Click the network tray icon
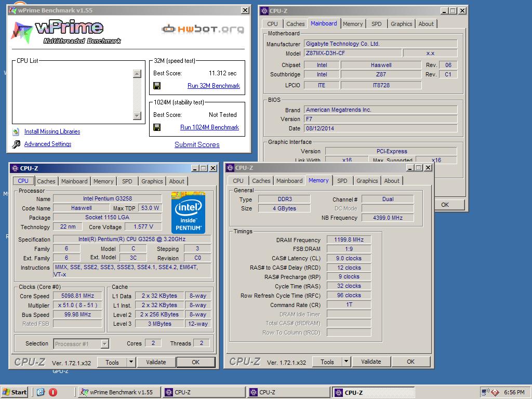Viewport: 532px width, 399px height. 486,392
